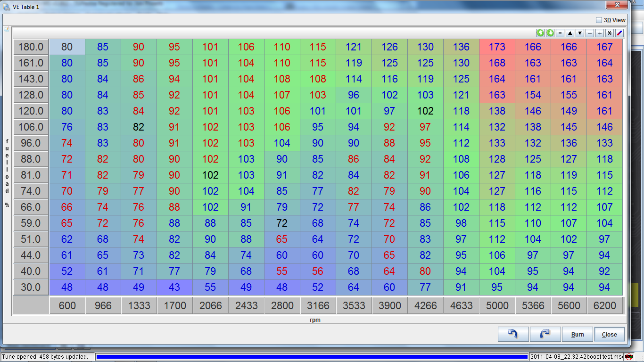Select the 120.0 fuel load axis cell
644x362 pixels.
click(31, 111)
